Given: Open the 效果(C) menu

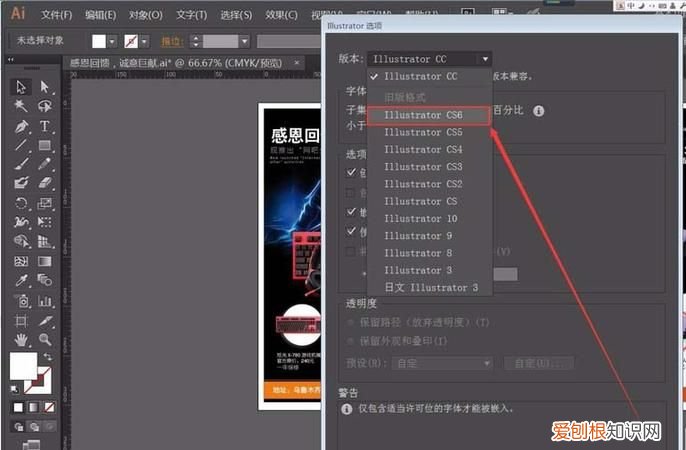Looking at the screenshot, I should pos(282,15).
